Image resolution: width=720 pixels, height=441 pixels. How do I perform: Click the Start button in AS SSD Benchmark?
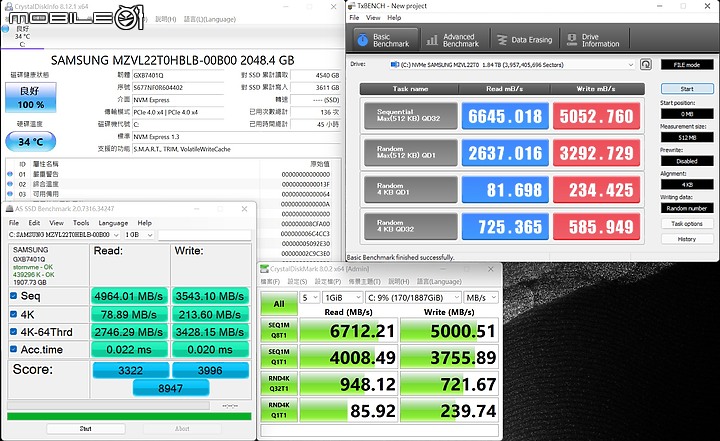click(85, 429)
